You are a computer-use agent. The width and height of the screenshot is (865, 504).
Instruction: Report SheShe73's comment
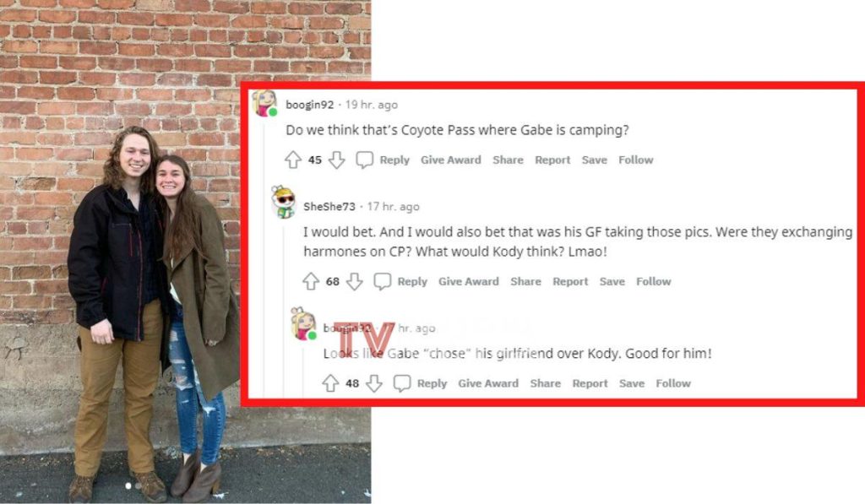570,281
